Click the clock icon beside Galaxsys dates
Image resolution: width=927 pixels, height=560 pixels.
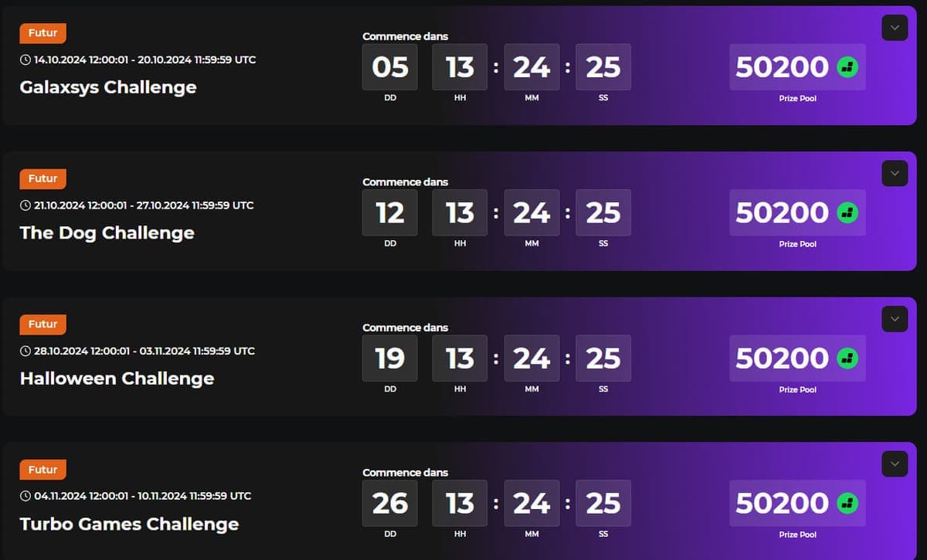(25, 59)
